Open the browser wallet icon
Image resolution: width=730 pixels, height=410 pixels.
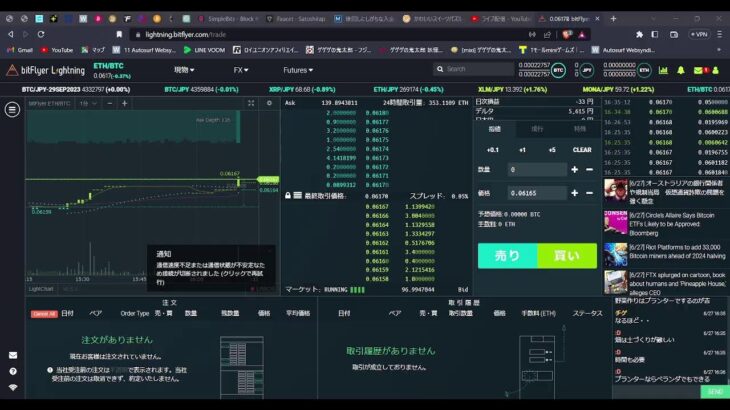pos(674,34)
